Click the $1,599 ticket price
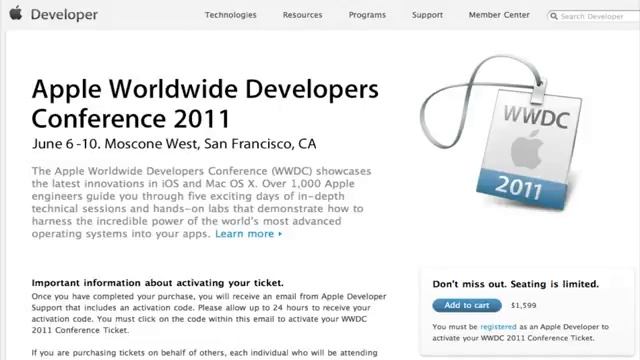The image size is (640, 360). pyautogui.click(x=524, y=305)
